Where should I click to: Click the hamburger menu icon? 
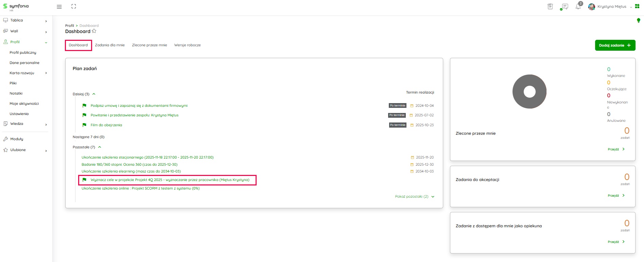(x=59, y=6)
